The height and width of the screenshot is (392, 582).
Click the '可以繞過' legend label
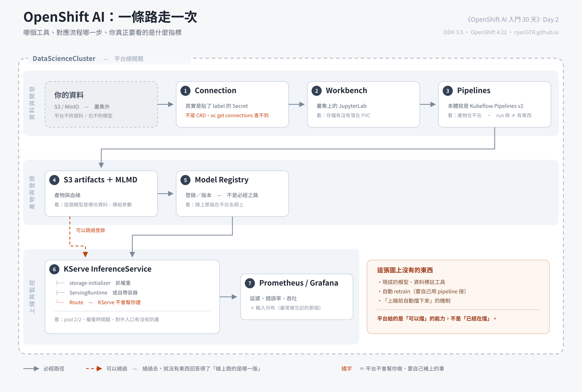[117, 369]
